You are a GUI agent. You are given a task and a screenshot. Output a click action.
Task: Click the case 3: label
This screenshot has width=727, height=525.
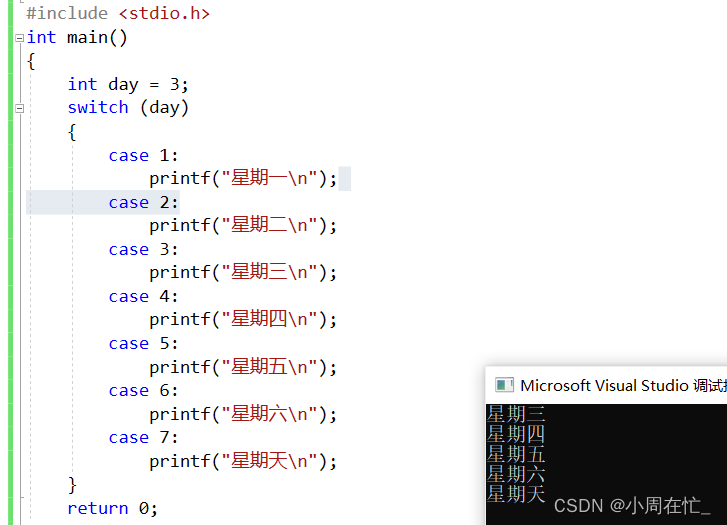click(x=142, y=250)
